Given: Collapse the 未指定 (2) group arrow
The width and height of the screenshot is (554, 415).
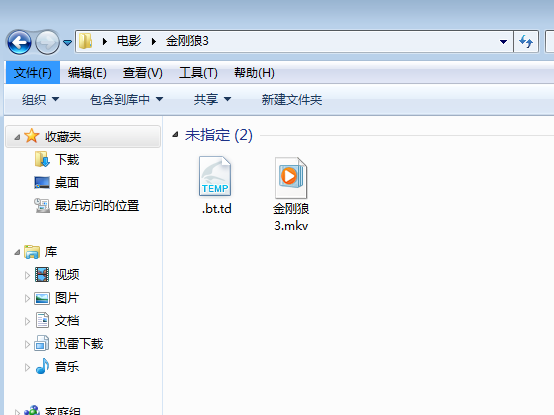Looking at the screenshot, I should [175, 134].
